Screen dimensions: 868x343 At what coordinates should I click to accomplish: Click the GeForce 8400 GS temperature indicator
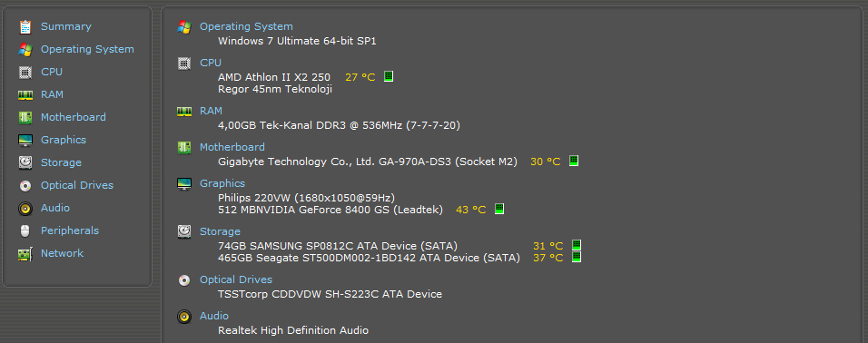coord(499,209)
